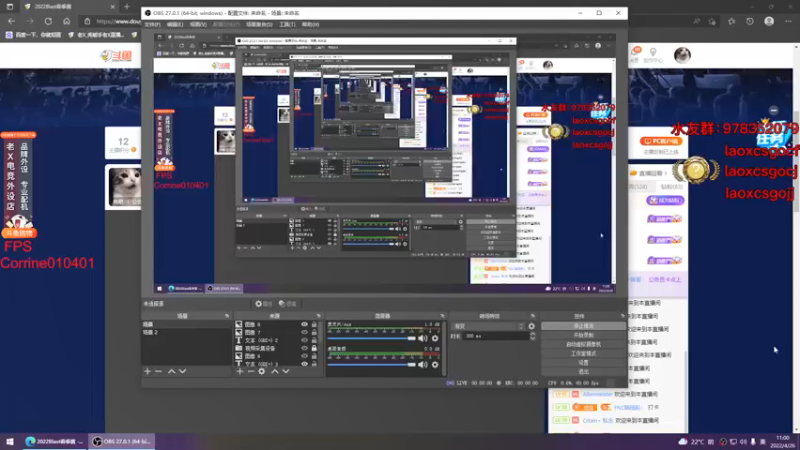Click the 滤镜 filters button above docks

click(288, 304)
